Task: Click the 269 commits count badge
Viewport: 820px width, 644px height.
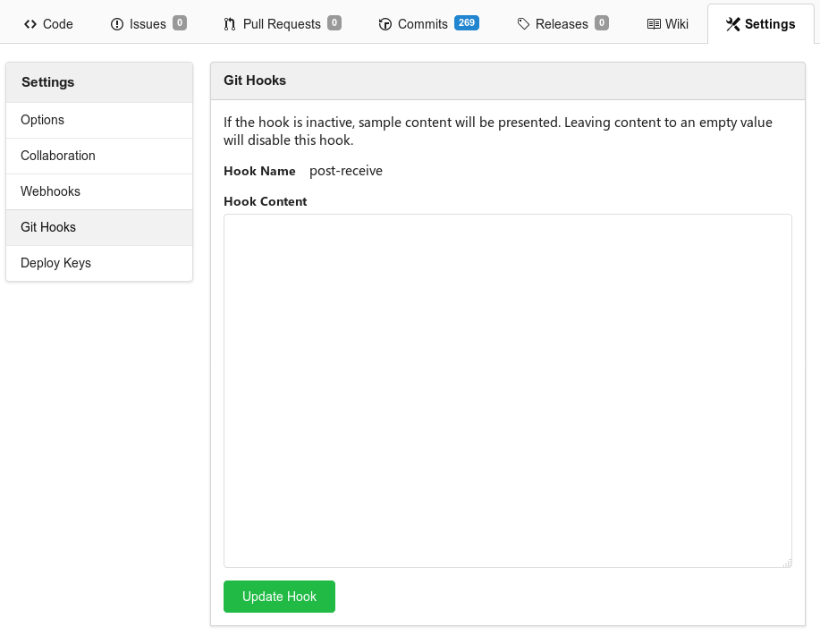Action: point(465,23)
